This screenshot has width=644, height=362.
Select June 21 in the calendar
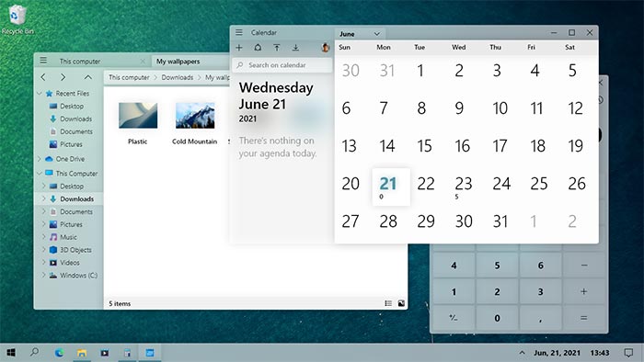[391, 187]
